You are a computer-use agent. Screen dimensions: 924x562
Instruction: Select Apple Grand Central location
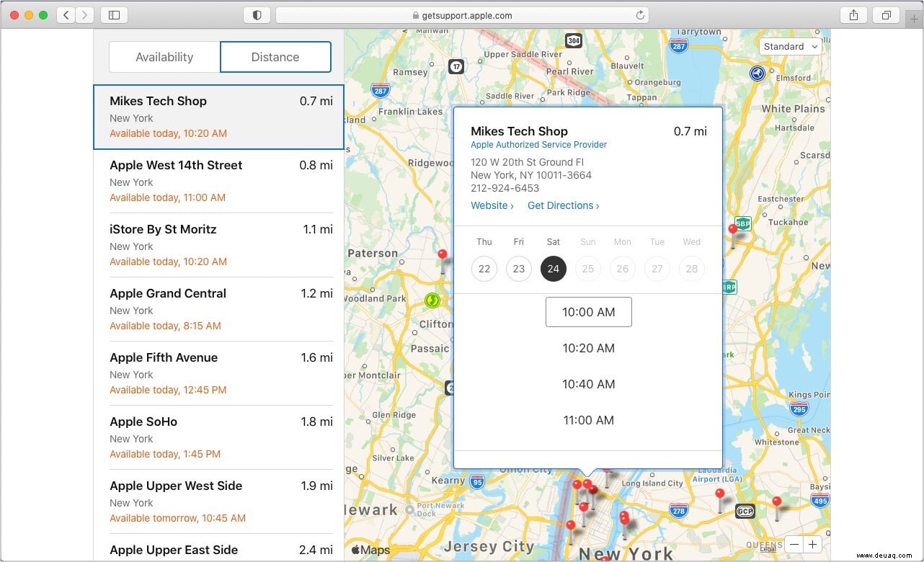(x=219, y=309)
